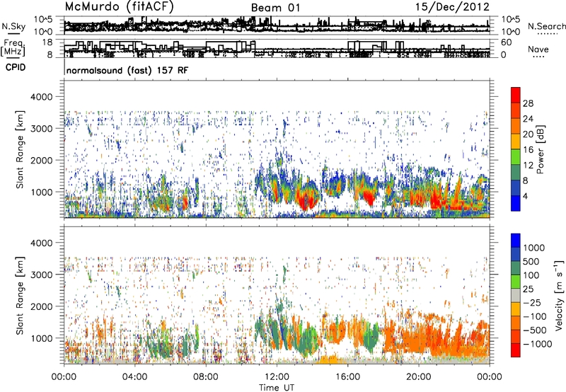The height and width of the screenshot is (392, 566).
Task: Click the blue swatch on the Velocity colorbar
Action: [x=516, y=241]
